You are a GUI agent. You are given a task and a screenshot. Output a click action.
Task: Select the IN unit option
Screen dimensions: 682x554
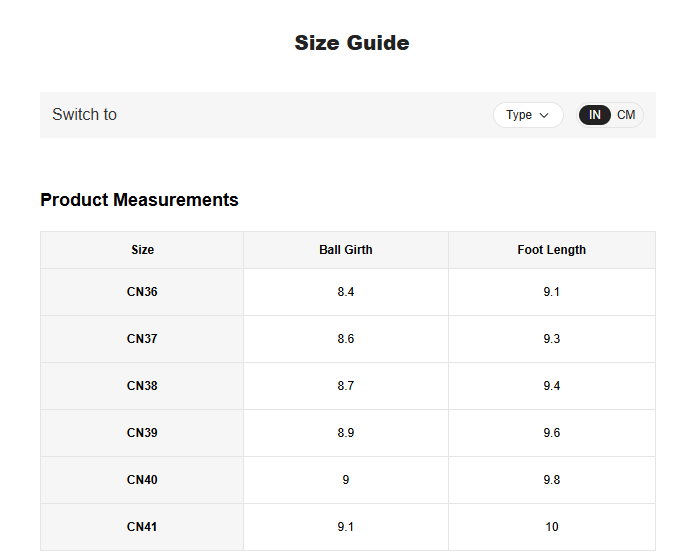tap(595, 115)
